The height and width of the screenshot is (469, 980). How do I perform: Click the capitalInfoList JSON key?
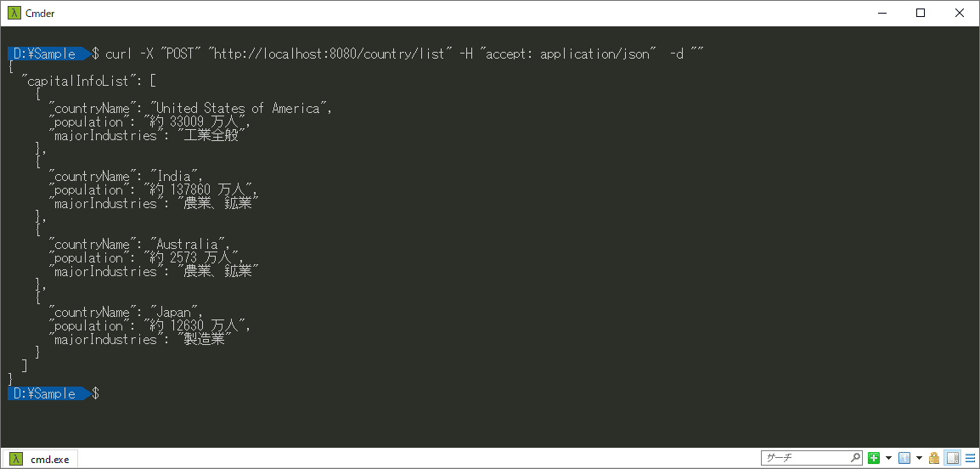click(x=83, y=82)
